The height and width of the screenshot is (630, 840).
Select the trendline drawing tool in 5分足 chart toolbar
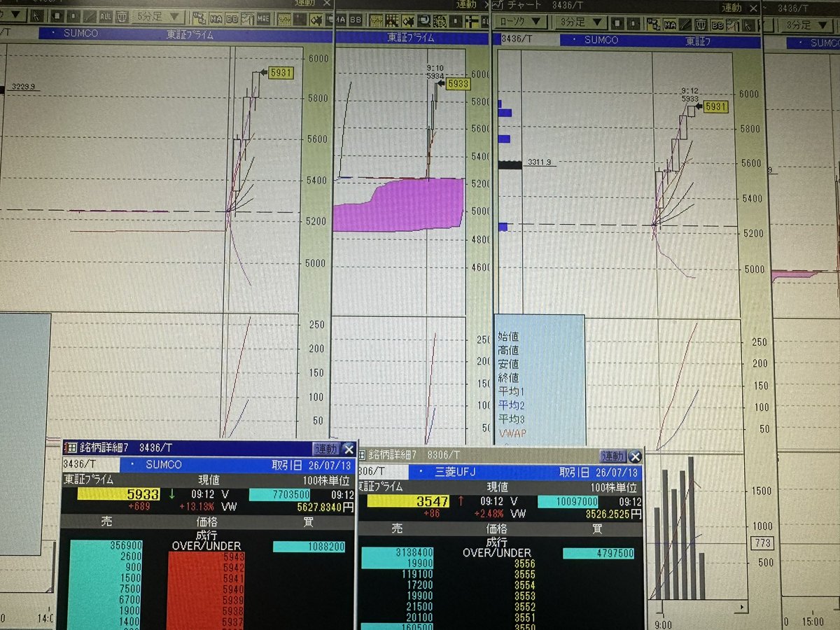90,16
